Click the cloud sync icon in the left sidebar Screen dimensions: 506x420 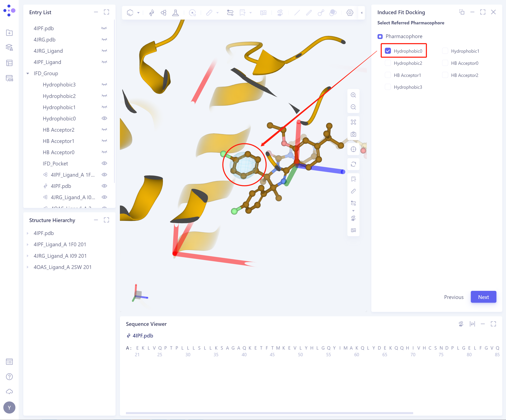tap(9, 391)
